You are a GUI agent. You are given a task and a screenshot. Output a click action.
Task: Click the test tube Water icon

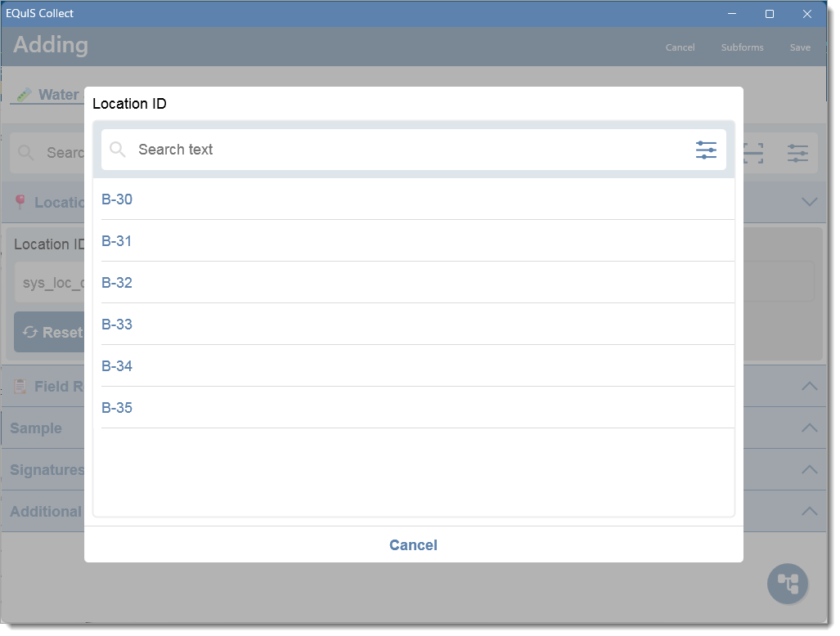(x=24, y=95)
